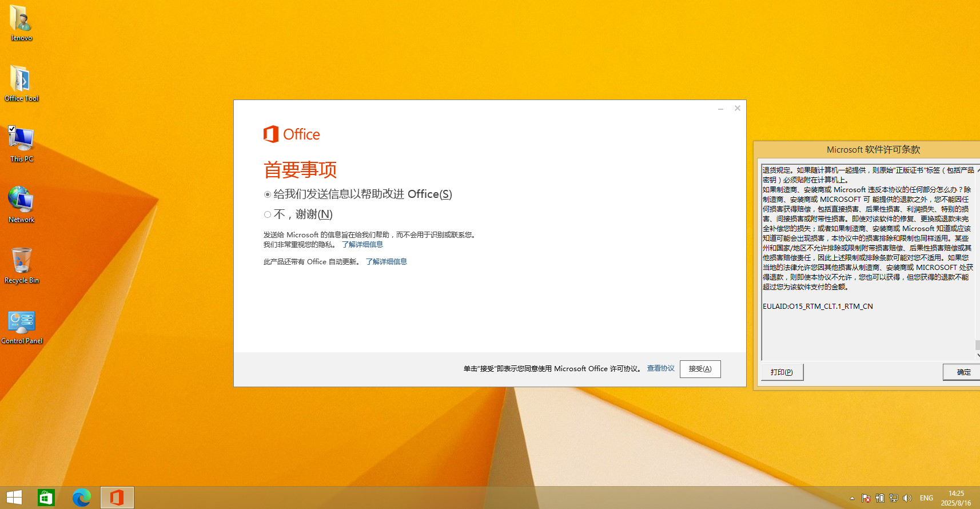Open the Network desktop icon
This screenshot has width=980, height=509.
pyautogui.click(x=21, y=201)
